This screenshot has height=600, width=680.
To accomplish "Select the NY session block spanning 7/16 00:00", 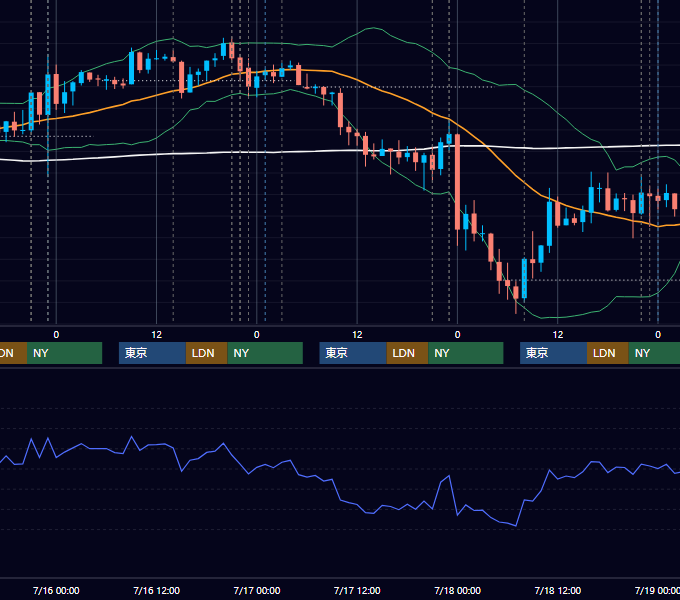I will tap(64, 353).
